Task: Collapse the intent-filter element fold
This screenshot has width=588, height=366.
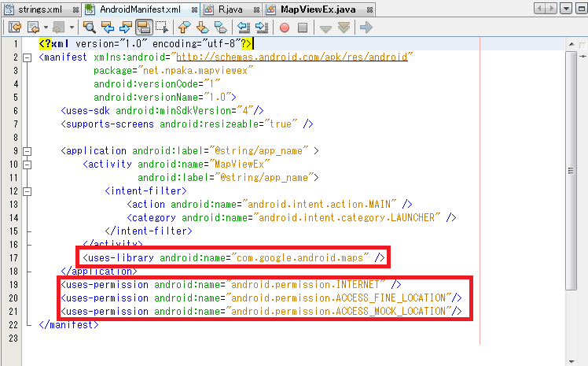Action: coord(27,191)
